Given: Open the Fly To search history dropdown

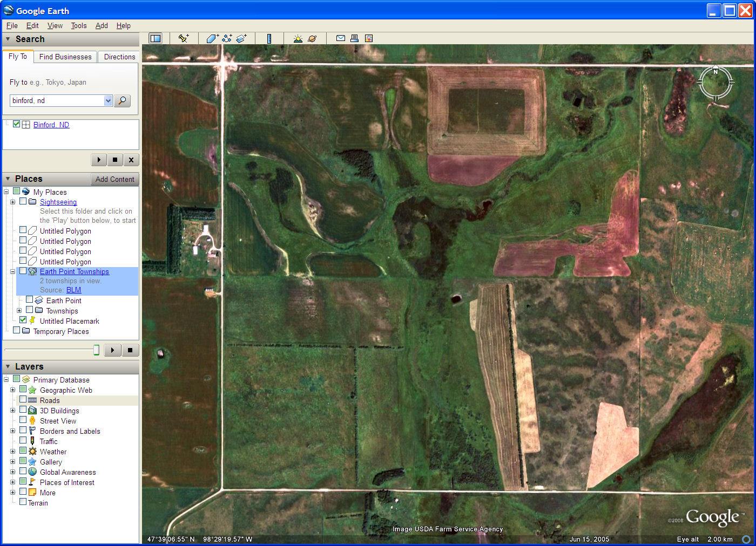Looking at the screenshot, I should (108, 100).
